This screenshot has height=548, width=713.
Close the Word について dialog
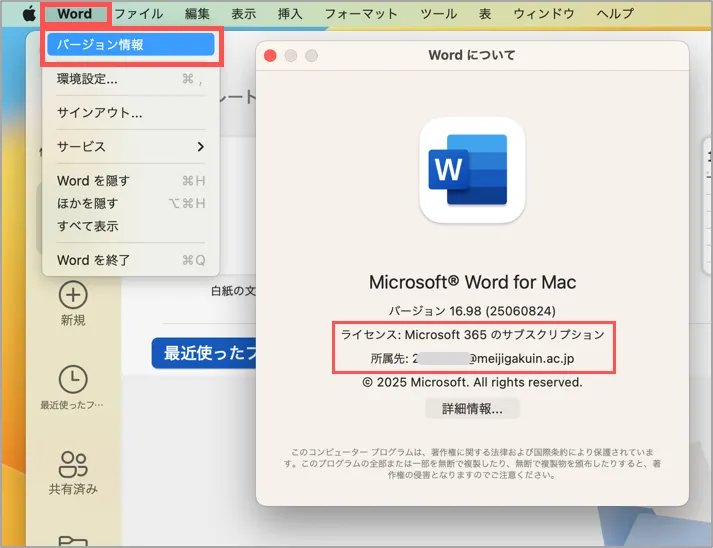tap(270, 55)
